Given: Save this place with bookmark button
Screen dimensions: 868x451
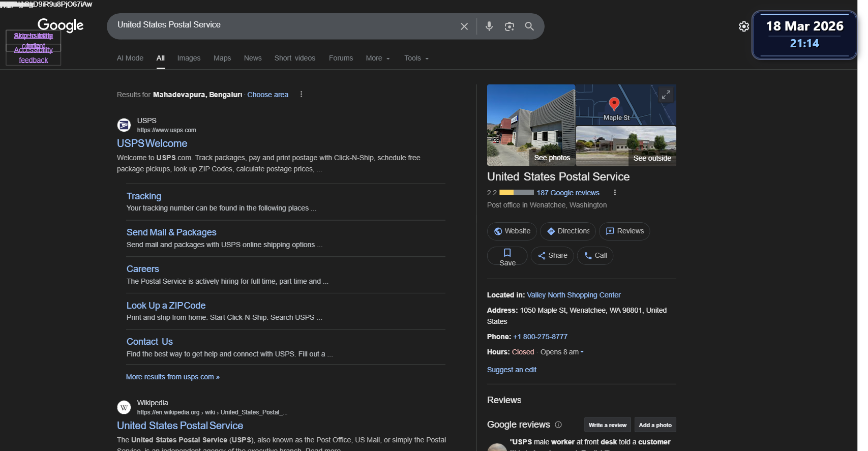Looking at the screenshot, I should click(507, 256).
